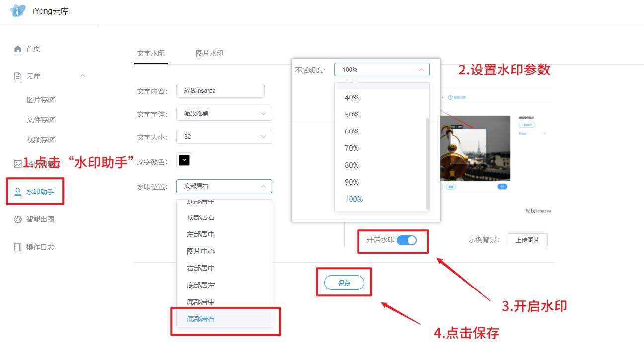
Task: Open 视频存储 in sidebar
Action: 41,140
